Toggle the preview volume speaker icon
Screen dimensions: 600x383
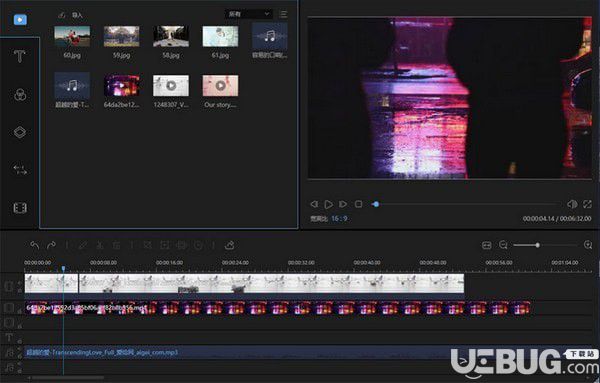coord(572,204)
